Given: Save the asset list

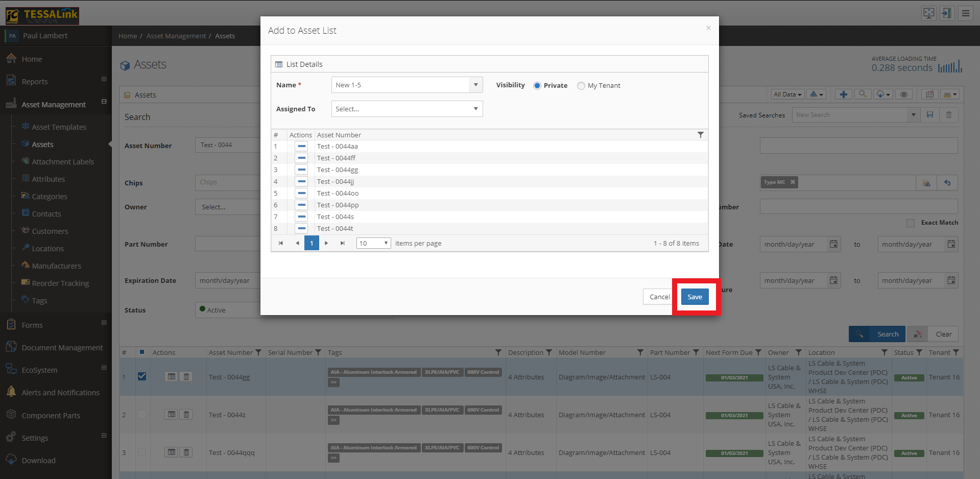Looking at the screenshot, I should pyautogui.click(x=695, y=297).
